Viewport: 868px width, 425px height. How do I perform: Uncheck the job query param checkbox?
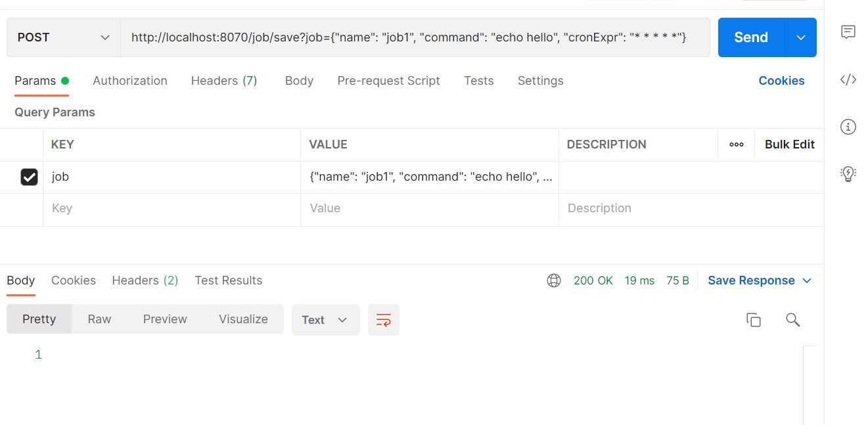point(29,177)
